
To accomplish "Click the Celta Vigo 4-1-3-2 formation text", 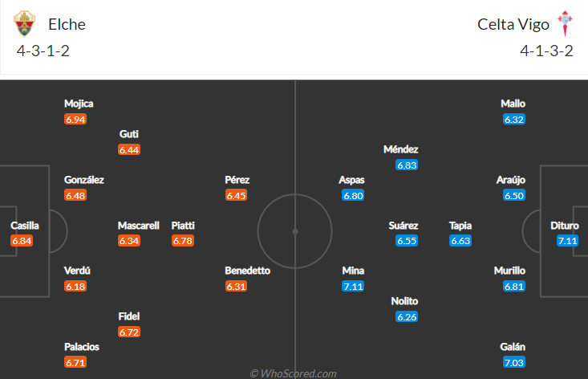I will pos(546,51).
